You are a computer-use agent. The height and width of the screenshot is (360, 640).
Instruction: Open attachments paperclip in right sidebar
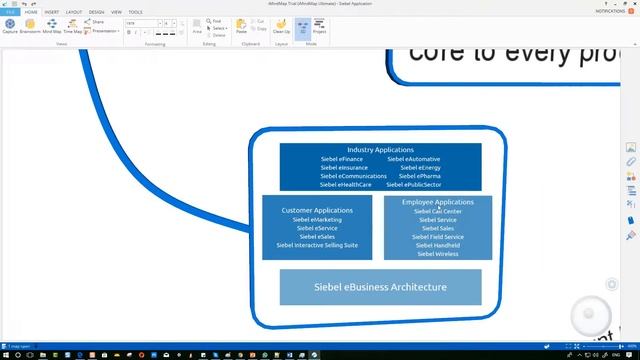tap(631, 162)
